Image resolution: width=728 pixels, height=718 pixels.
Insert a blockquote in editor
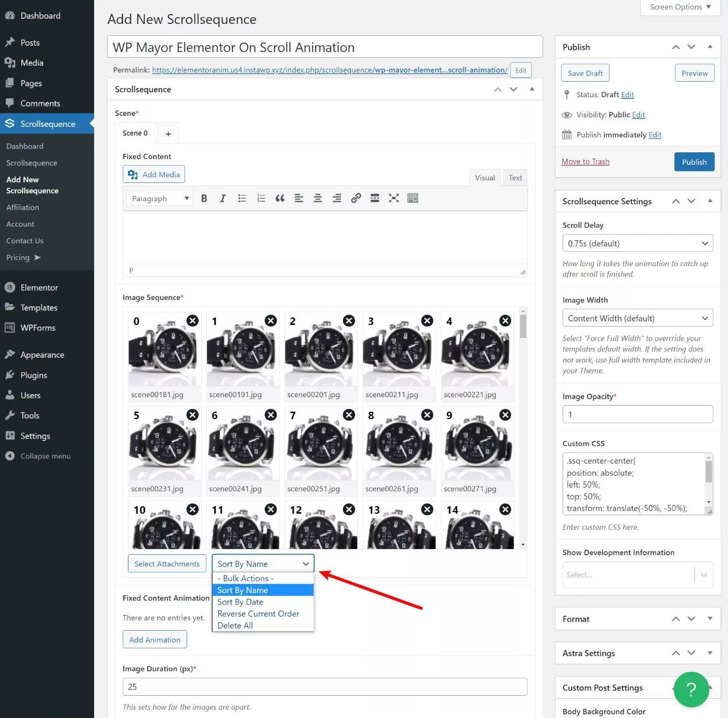[280, 198]
